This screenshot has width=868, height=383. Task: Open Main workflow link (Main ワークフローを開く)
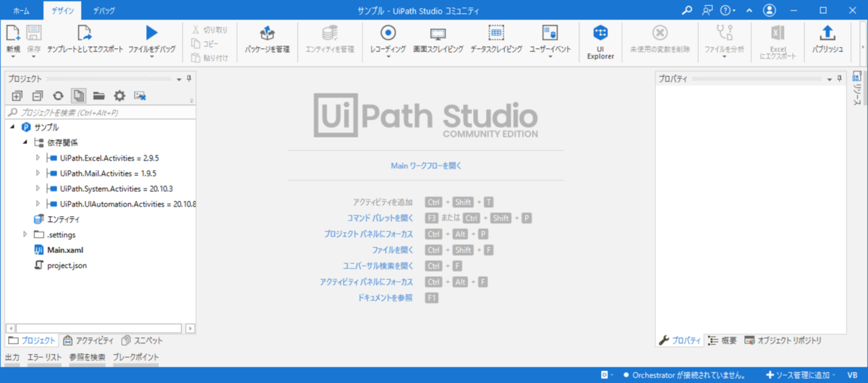(425, 165)
